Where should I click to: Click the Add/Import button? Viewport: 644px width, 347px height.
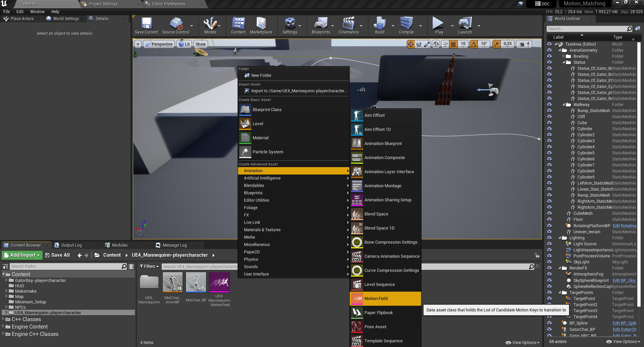[x=22, y=255]
